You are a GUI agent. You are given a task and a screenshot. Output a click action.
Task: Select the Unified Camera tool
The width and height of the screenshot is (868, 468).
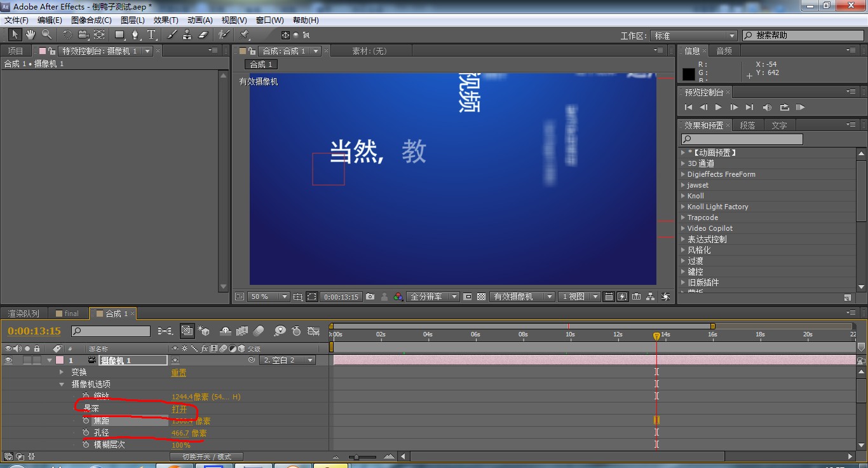(x=83, y=34)
